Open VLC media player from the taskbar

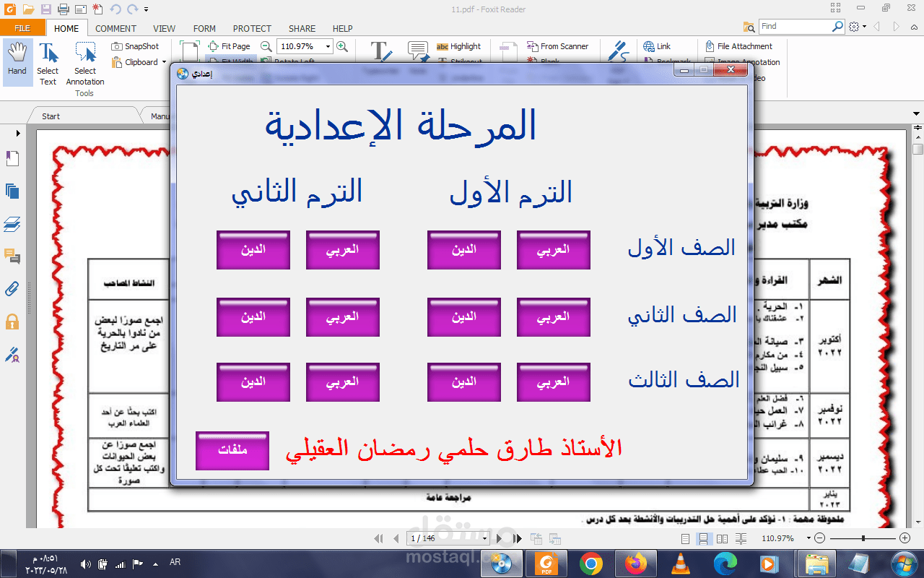point(680,563)
